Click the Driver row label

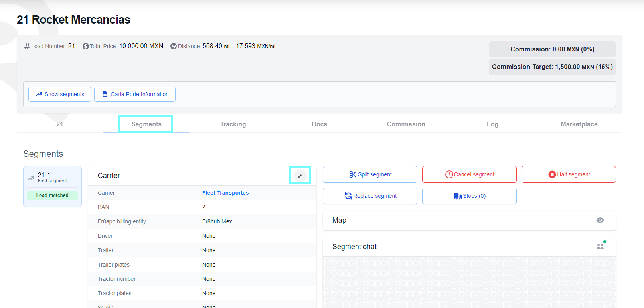click(105, 236)
